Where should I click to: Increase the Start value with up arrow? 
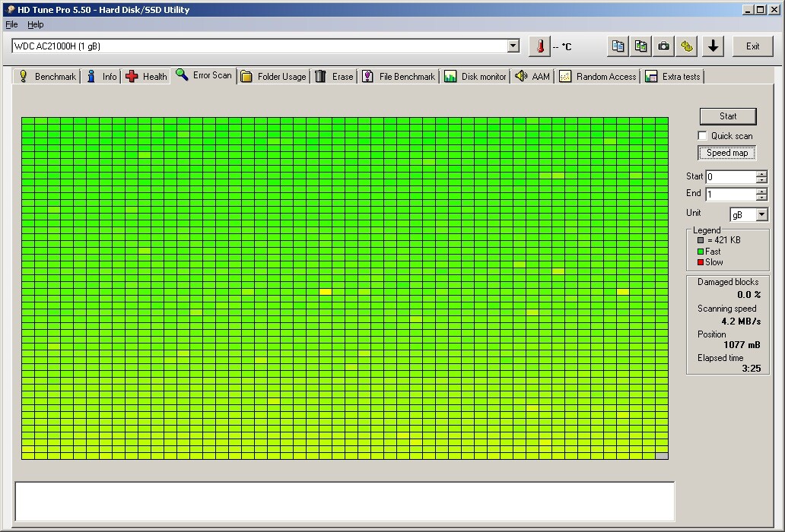point(761,173)
